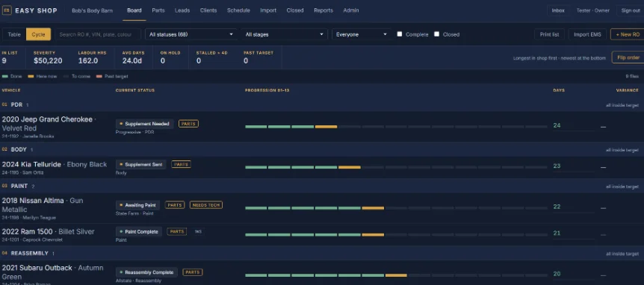This screenshot has width=644, height=285.
Task: Open the Import tab
Action: coord(268,10)
